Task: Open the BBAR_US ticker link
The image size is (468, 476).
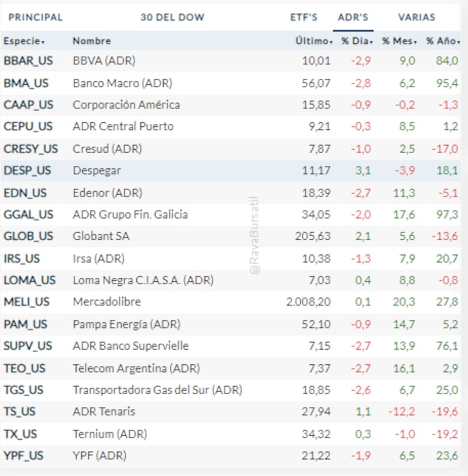Action: pyautogui.click(x=28, y=61)
